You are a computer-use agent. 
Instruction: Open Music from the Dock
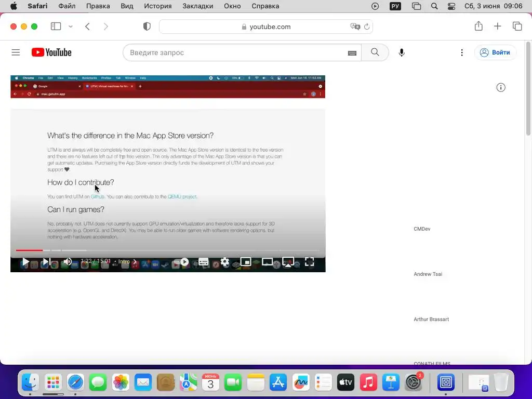pos(368,383)
